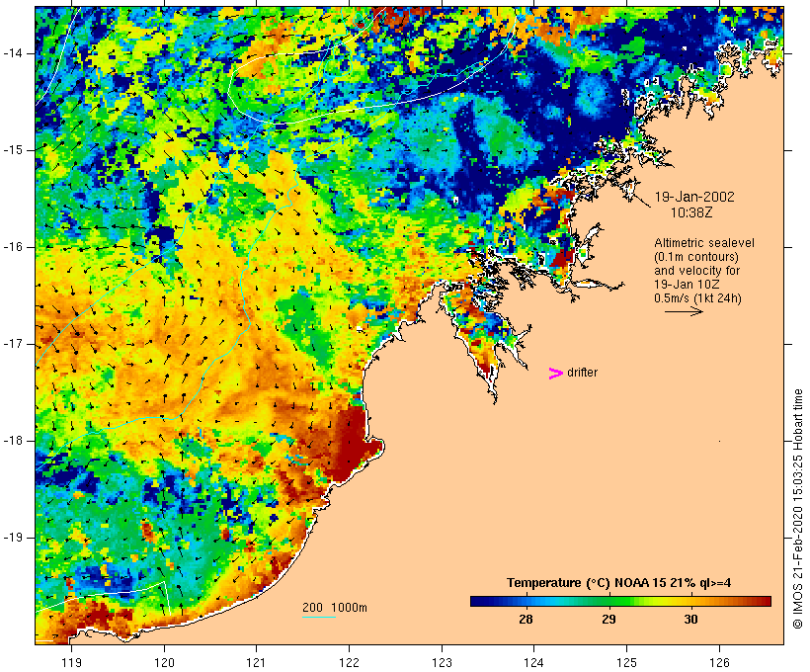Click the '0.5m/s (1kt 24h)' velocity text

[x=697, y=298]
